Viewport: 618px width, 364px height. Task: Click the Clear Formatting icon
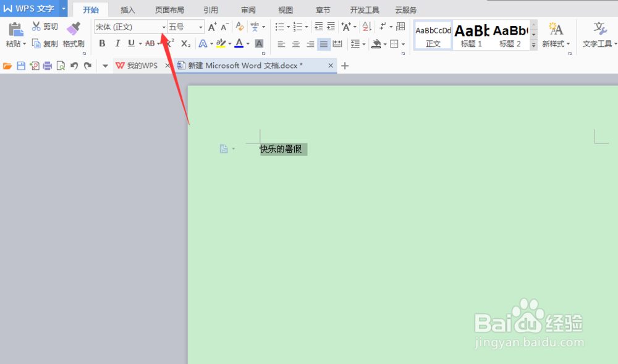click(x=239, y=27)
